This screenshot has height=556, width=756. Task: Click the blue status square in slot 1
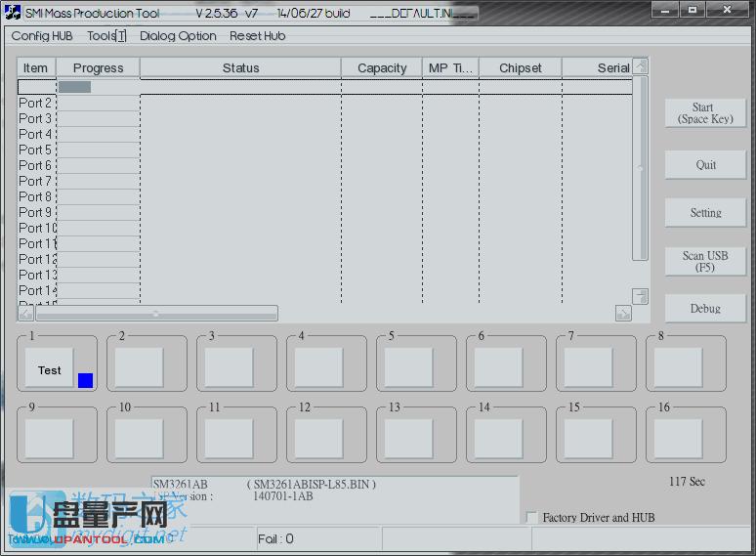[x=85, y=380]
